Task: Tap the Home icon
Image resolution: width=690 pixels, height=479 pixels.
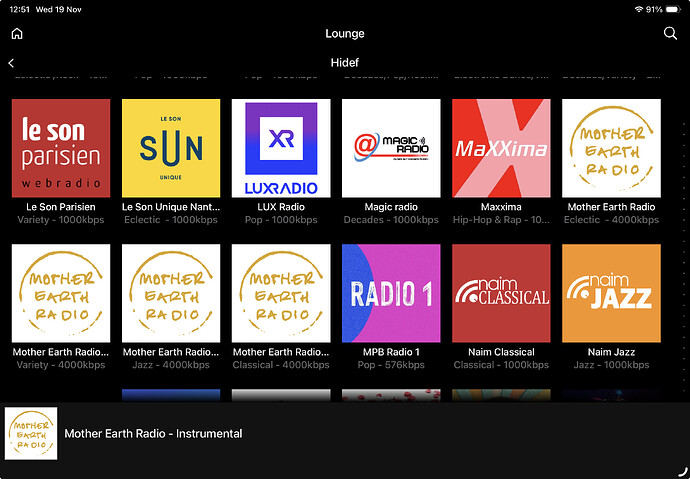Action: [16, 33]
